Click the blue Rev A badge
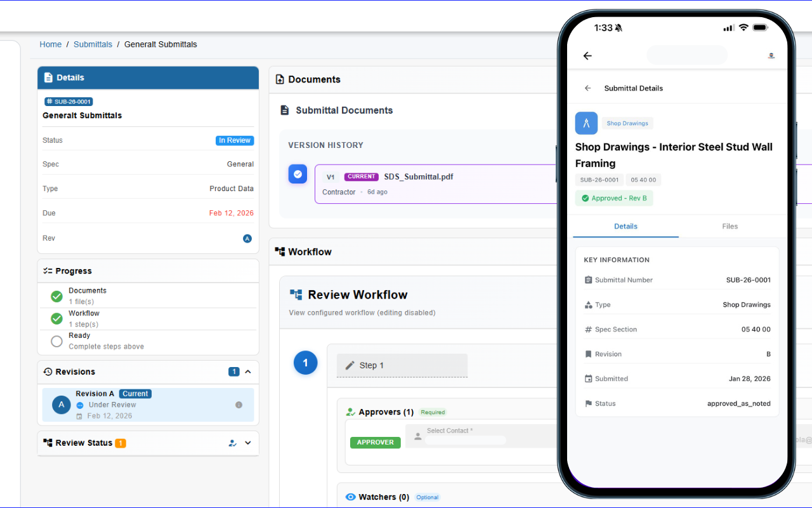812x508 pixels. coord(247,239)
